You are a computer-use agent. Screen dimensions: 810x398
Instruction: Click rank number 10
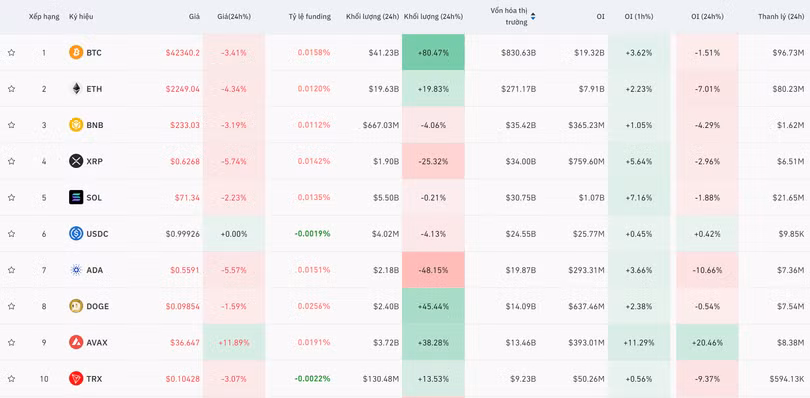tap(44, 379)
